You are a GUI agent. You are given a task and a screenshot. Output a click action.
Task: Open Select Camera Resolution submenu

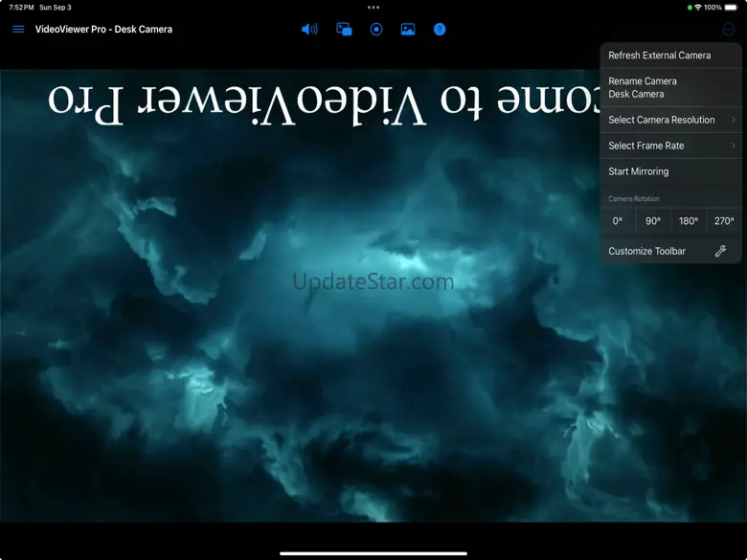click(x=670, y=120)
